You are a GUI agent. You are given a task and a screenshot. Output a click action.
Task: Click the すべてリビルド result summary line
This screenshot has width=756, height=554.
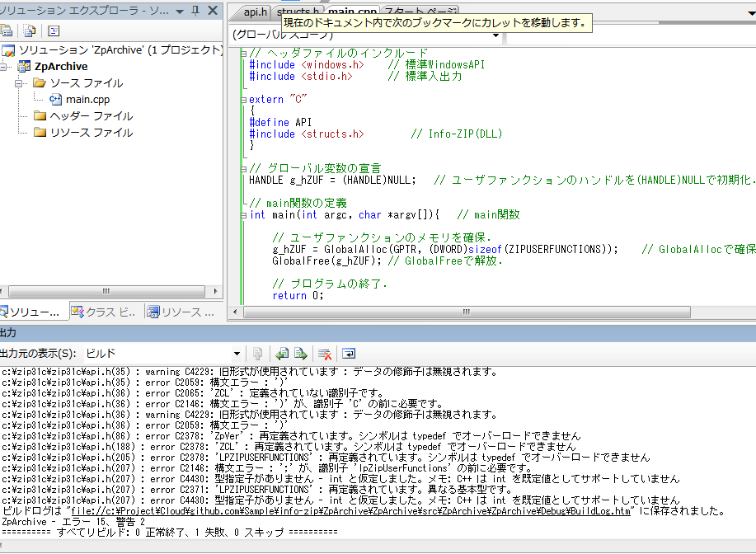click(x=170, y=533)
